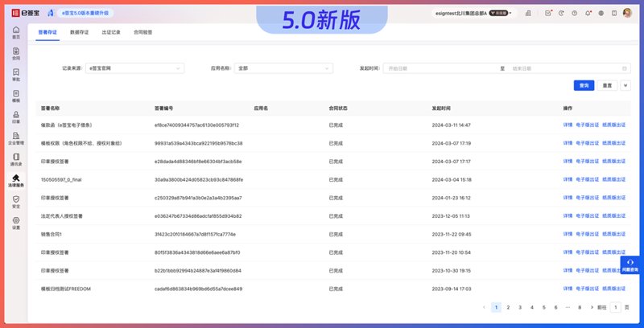Open the 应用名称 dropdown
Screen dimensions: 644x328
click(x=283, y=68)
